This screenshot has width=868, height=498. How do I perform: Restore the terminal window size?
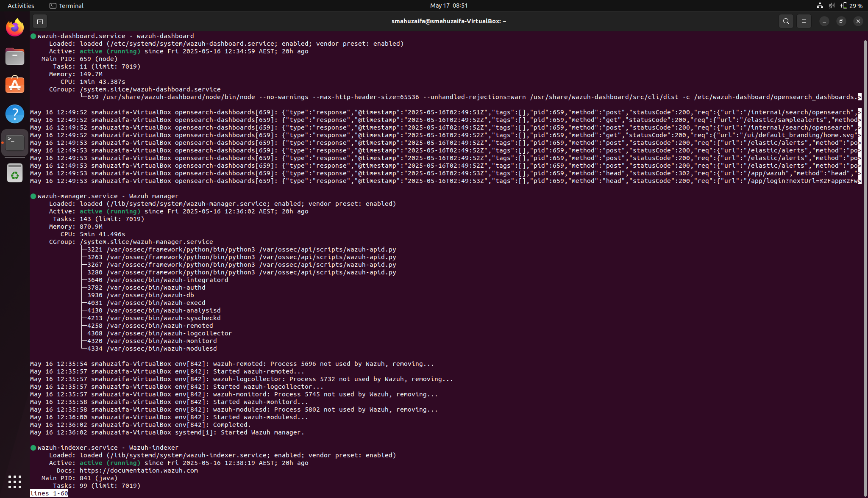[841, 21]
